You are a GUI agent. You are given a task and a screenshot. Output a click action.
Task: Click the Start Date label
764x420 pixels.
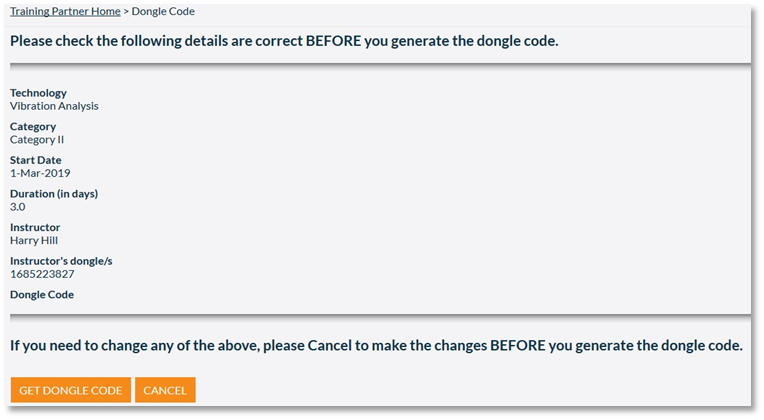36,160
